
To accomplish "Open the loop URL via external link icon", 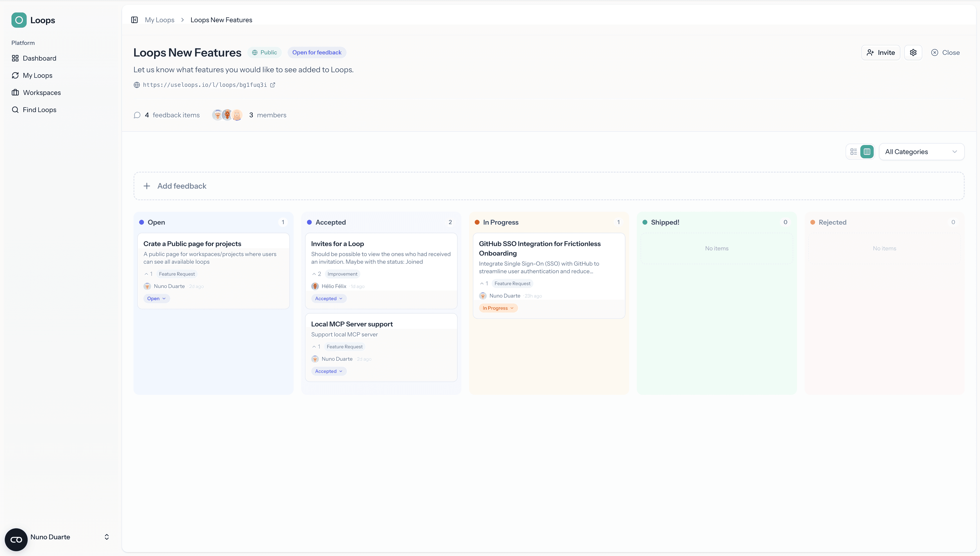I will 273,85.
